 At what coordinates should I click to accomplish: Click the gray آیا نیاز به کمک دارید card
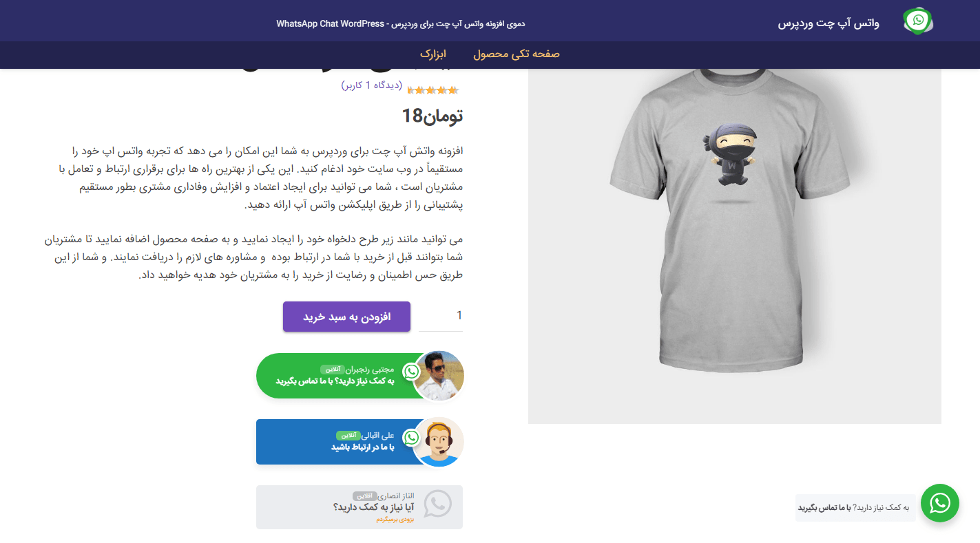click(x=359, y=507)
